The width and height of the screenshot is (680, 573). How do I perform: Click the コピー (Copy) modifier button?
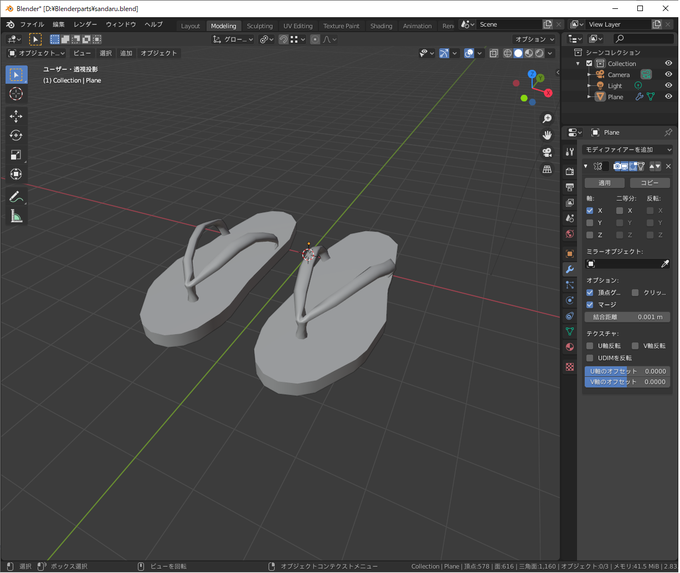click(650, 183)
